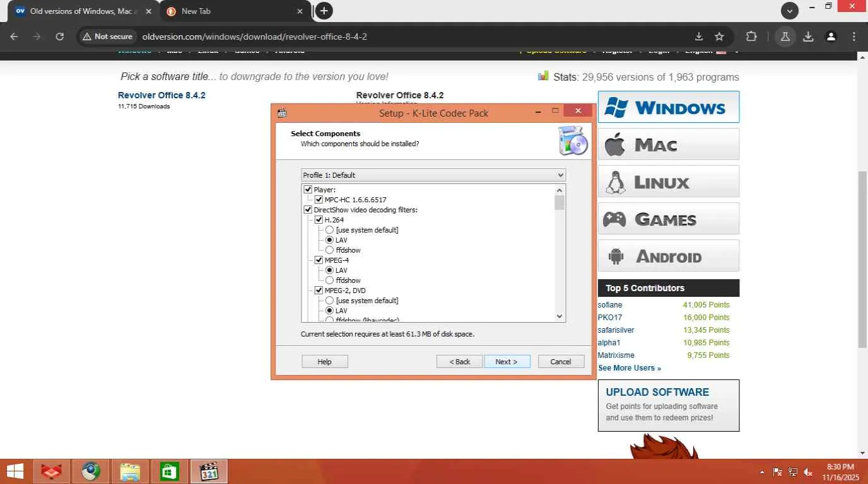Switch to the New Tab tab

click(x=235, y=11)
